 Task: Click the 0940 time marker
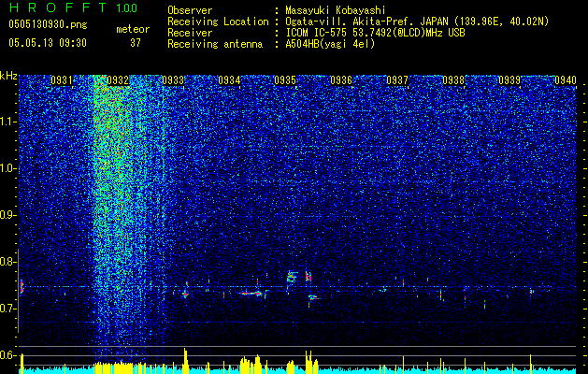pyautogui.click(x=566, y=80)
